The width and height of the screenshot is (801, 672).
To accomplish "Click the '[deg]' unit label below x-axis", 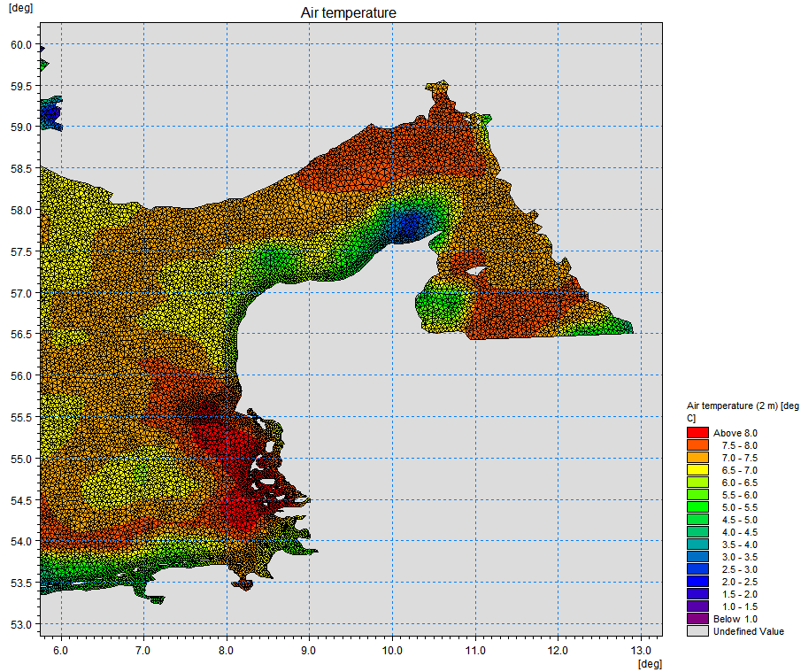I will point(649,663).
